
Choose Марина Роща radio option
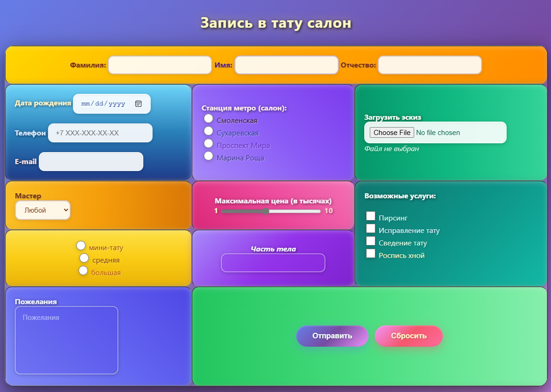click(208, 156)
